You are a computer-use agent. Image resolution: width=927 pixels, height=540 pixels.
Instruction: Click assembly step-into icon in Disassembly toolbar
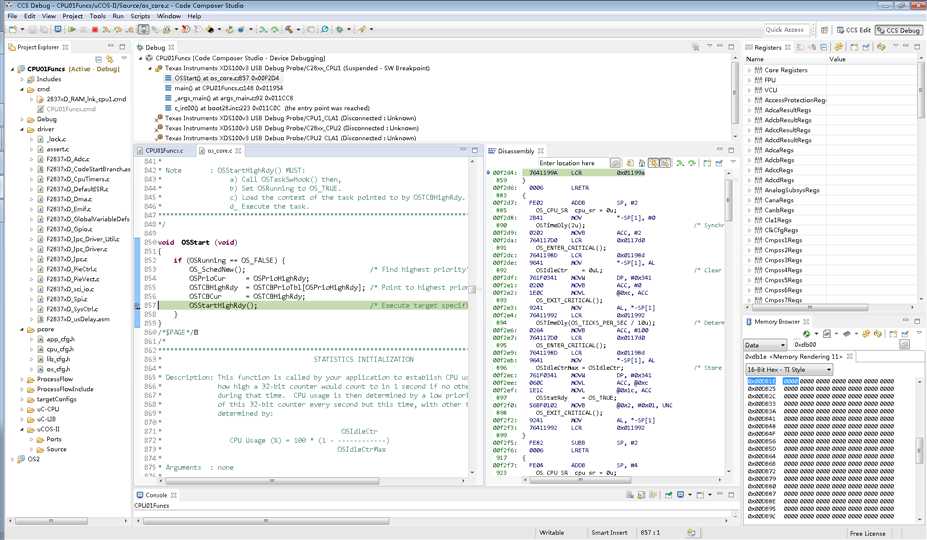coord(680,163)
